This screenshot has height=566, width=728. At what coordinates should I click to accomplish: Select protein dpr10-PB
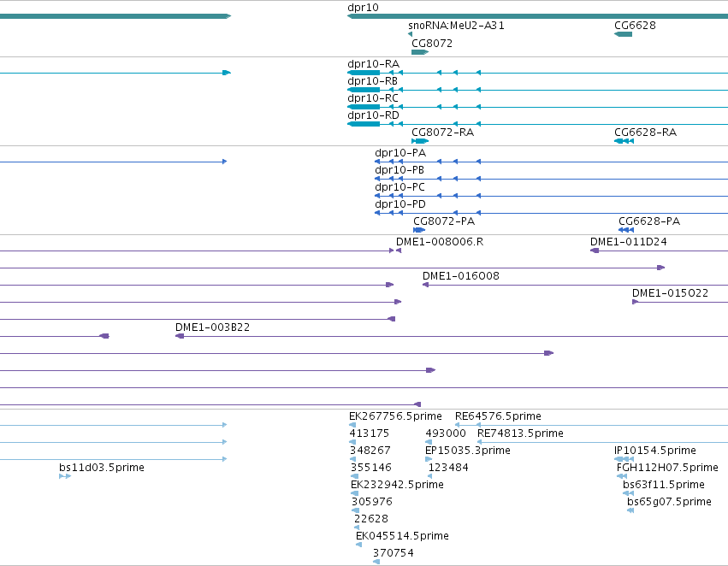click(x=400, y=170)
